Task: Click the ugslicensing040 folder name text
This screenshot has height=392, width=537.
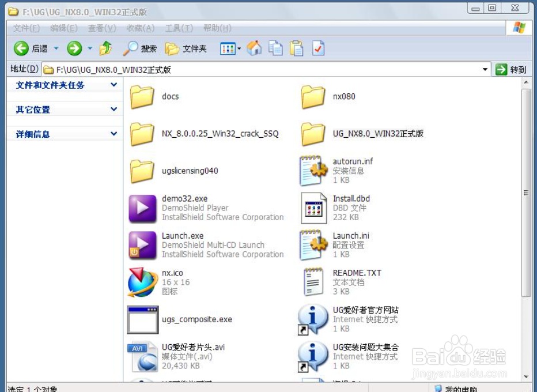Action: tap(190, 171)
